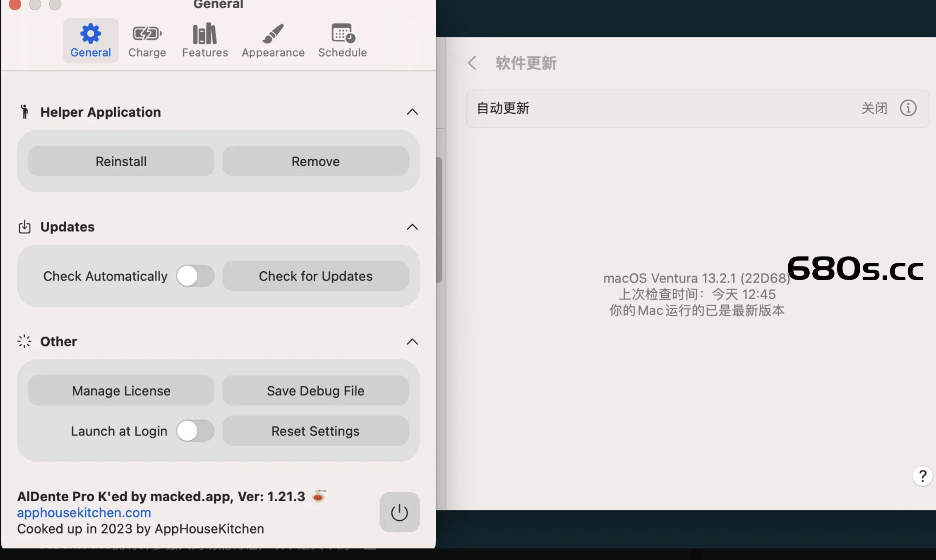Click the Reinstall button
The width and height of the screenshot is (936, 560).
point(120,161)
